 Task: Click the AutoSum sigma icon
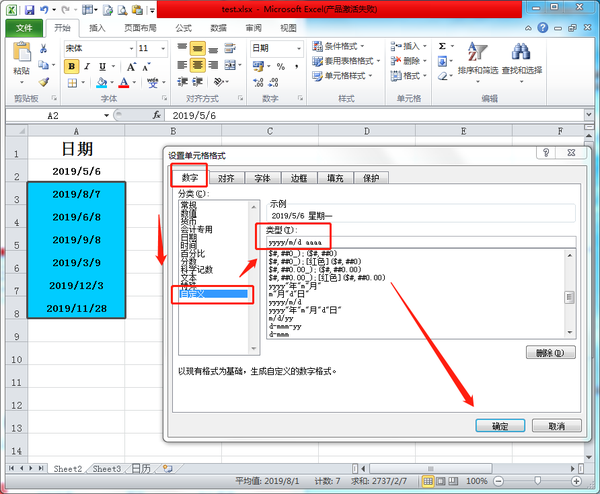coord(442,46)
